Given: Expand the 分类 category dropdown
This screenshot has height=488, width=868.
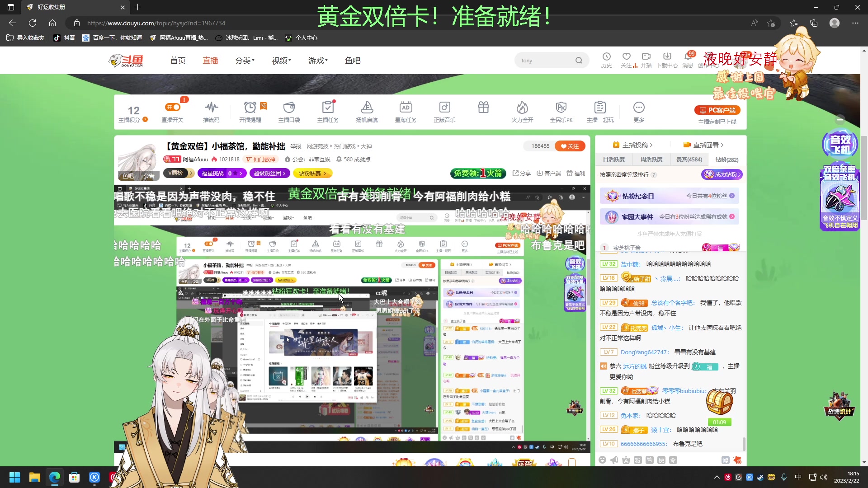Looking at the screenshot, I should [245, 61].
